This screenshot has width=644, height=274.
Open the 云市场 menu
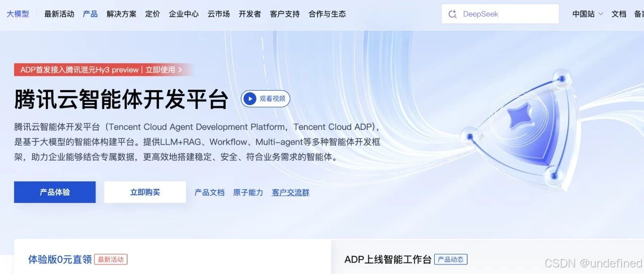point(218,14)
